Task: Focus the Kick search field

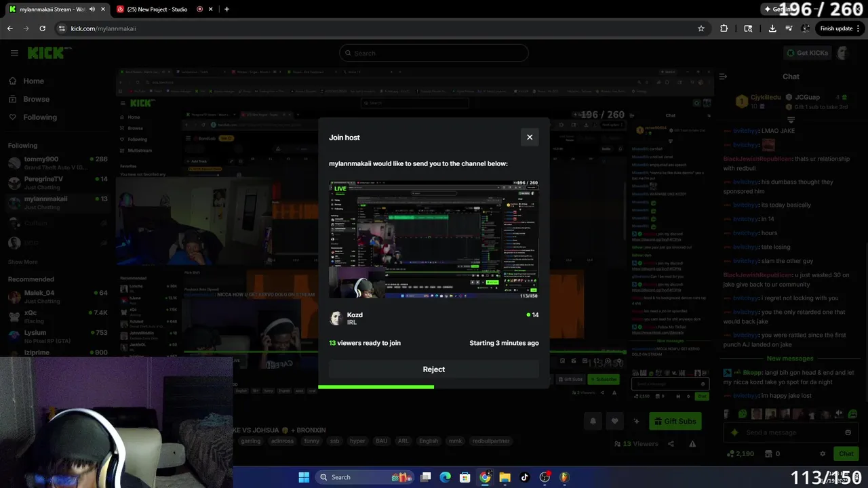Action: [434, 53]
